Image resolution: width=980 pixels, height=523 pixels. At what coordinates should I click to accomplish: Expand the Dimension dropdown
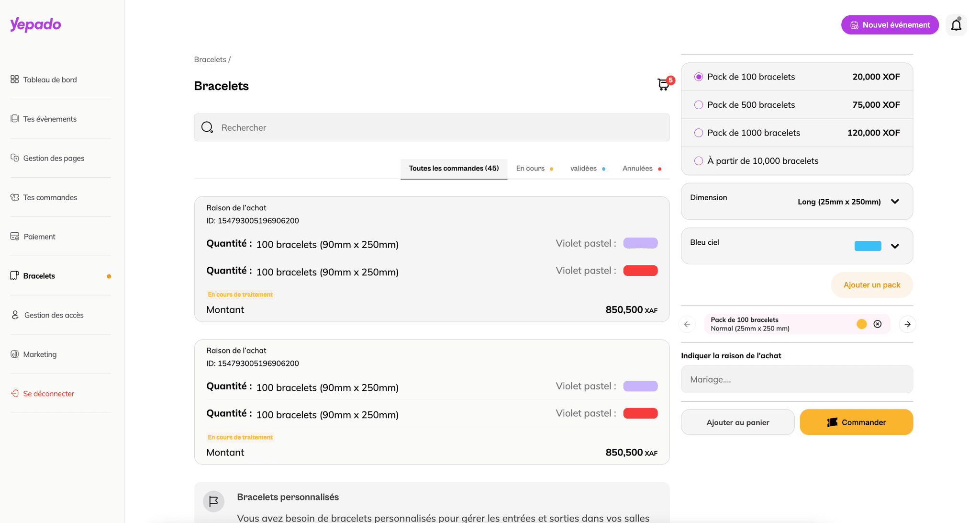[x=894, y=202]
